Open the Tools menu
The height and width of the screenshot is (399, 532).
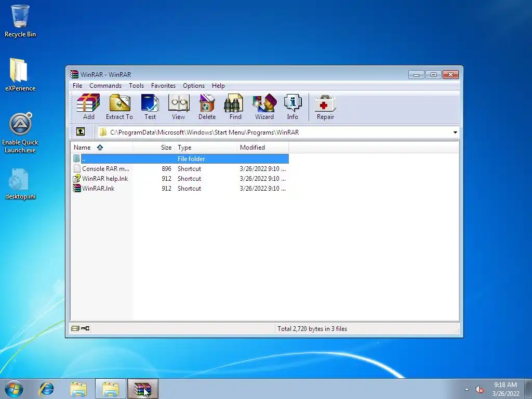tap(137, 86)
